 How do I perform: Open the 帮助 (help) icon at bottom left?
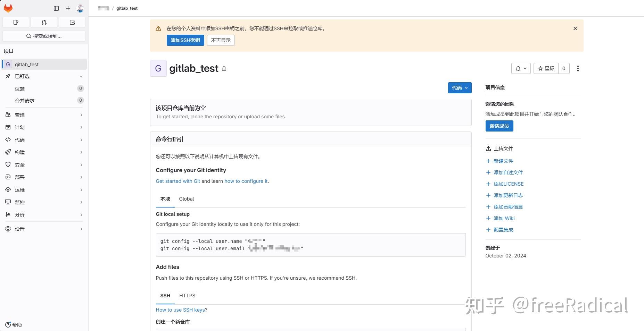coord(8,325)
